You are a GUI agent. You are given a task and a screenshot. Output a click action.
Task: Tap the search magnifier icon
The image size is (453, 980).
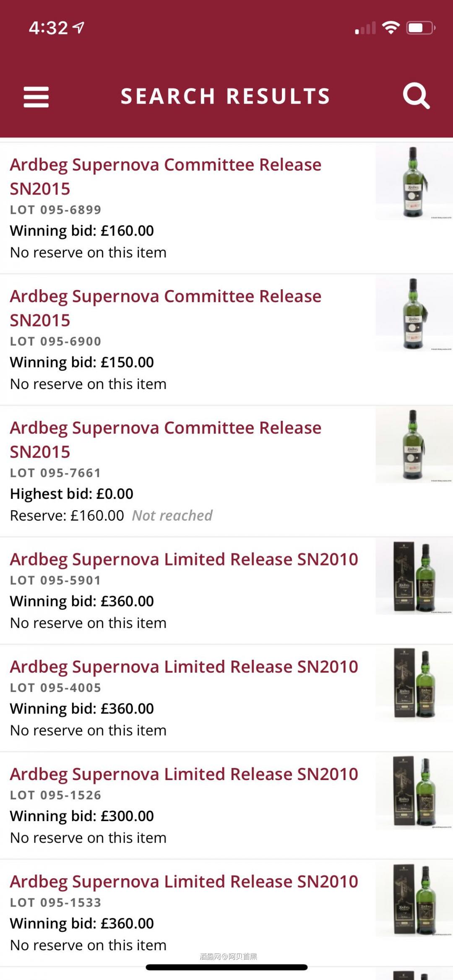tap(416, 96)
